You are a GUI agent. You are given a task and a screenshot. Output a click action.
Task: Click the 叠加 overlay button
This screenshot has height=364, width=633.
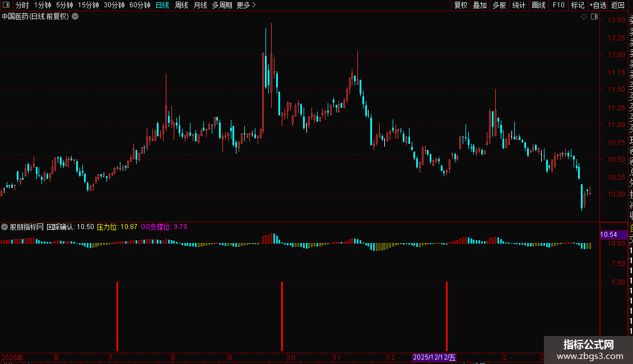tap(480, 5)
